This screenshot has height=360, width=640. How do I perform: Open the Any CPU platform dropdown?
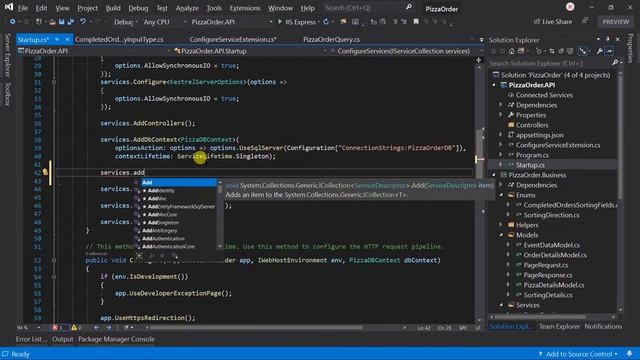tap(164, 22)
